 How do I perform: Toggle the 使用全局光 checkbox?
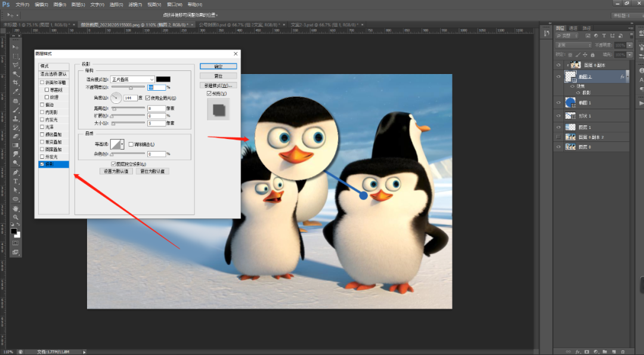(148, 98)
